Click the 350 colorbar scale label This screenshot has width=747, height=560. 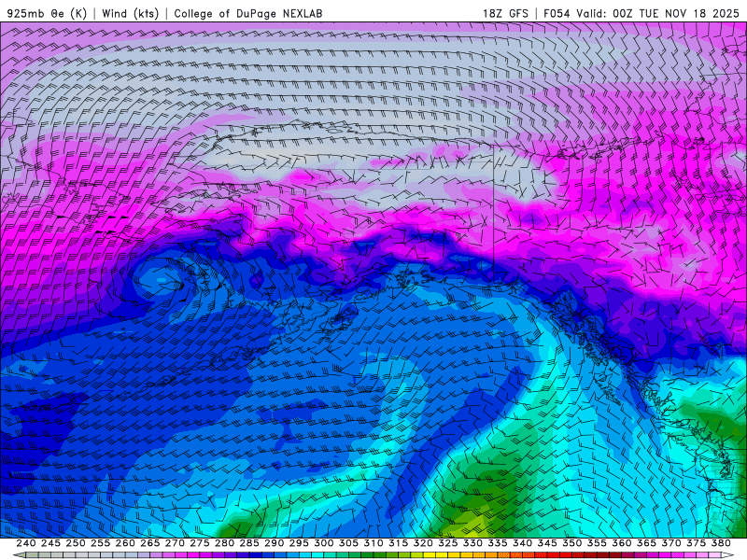(571, 543)
